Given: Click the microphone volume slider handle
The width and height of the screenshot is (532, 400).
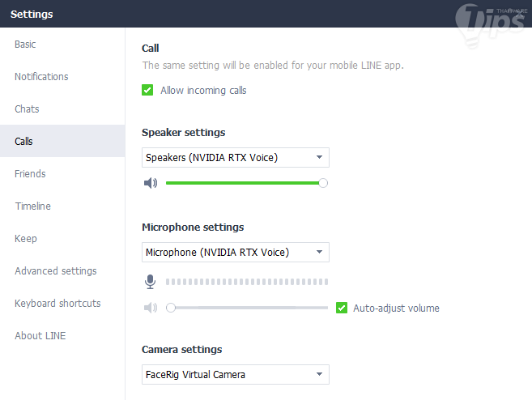Looking at the screenshot, I should [171, 308].
